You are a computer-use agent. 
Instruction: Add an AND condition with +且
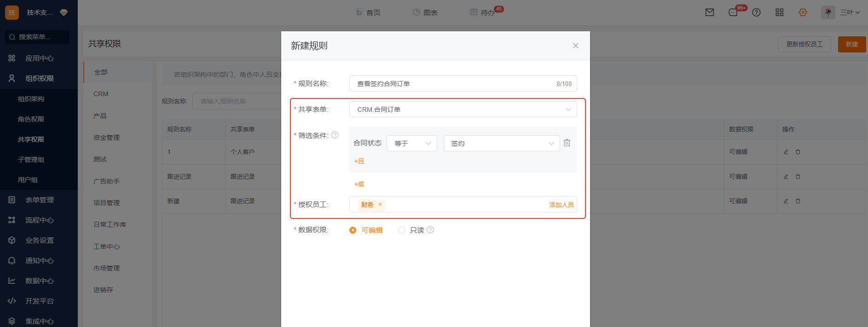click(359, 161)
